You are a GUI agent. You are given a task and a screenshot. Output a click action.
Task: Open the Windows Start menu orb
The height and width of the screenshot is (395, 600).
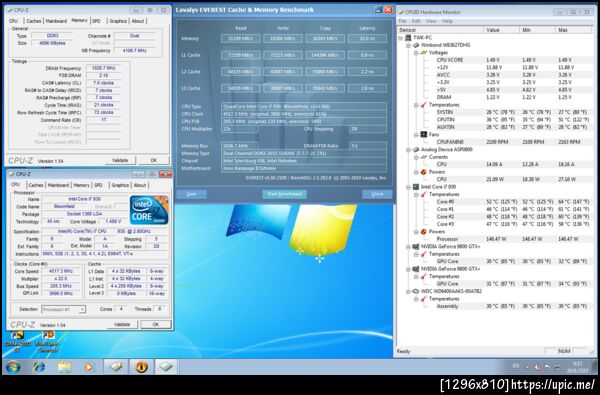click(13, 367)
